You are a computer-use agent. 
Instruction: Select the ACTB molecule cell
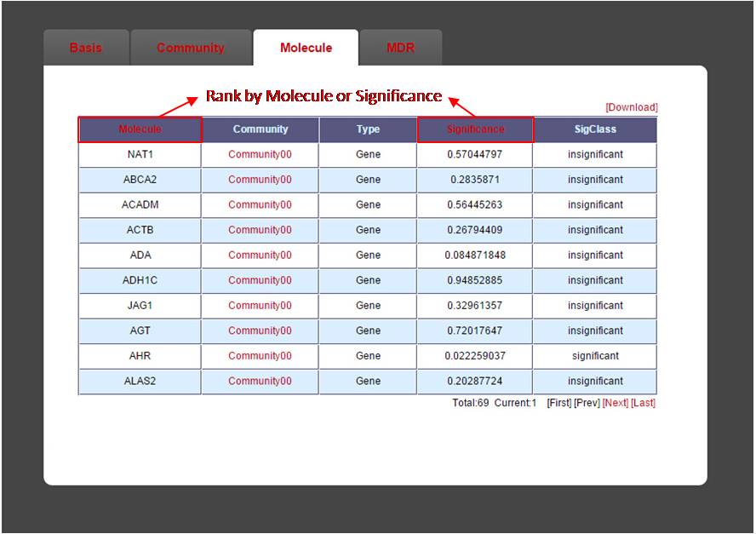pyautogui.click(x=140, y=230)
